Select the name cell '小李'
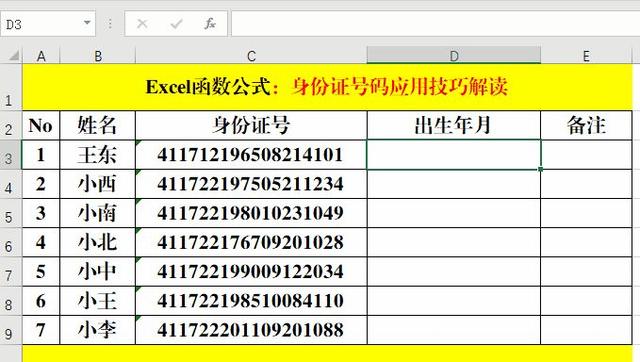Viewport: 640px width, 362px height. (x=98, y=331)
